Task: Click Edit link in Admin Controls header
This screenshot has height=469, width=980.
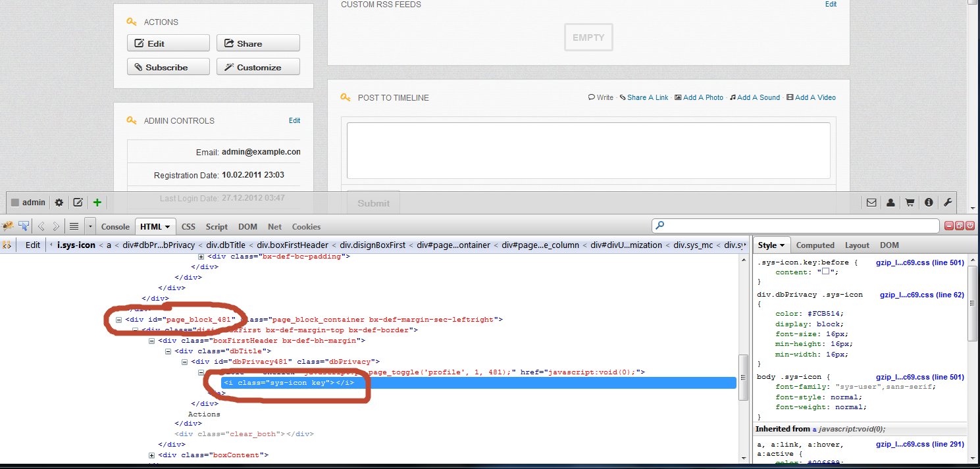Action: (x=294, y=120)
